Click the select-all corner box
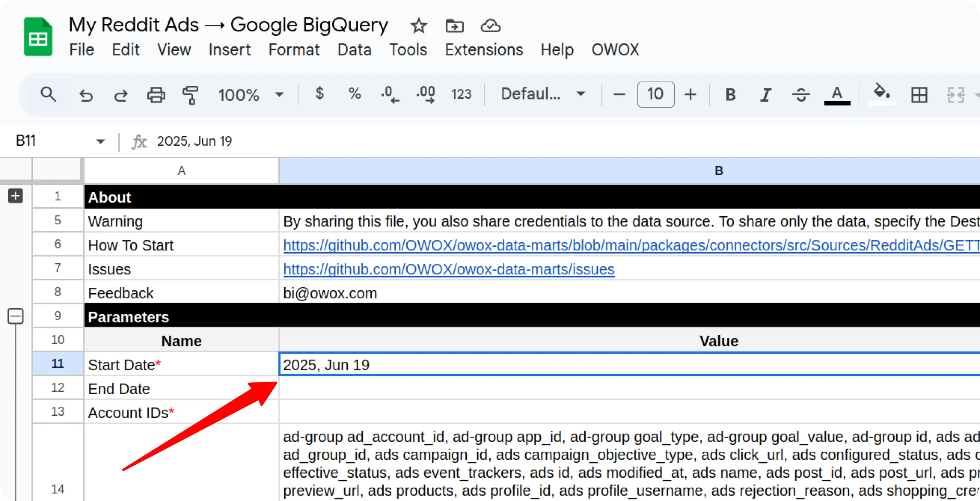Image resolution: width=980 pixels, height=501 pixels. pos(57,169)
